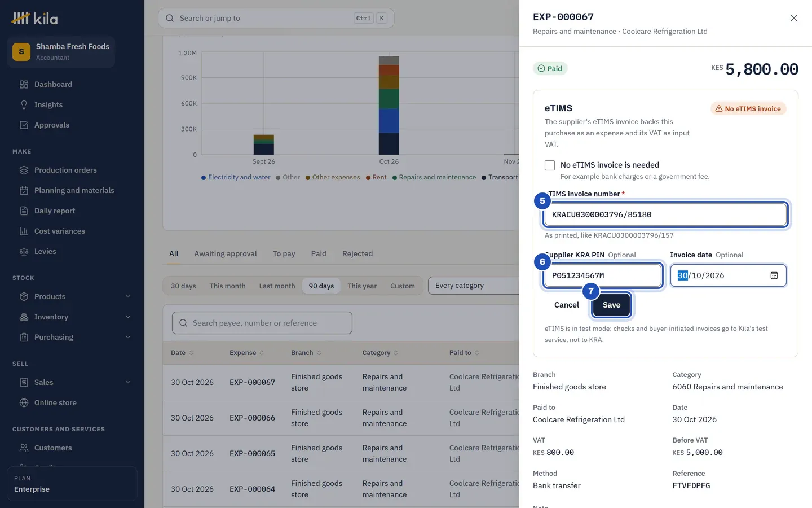Screen dimensions: 812x508
Task: Select the 30 days range
Action: coord(183,286)
